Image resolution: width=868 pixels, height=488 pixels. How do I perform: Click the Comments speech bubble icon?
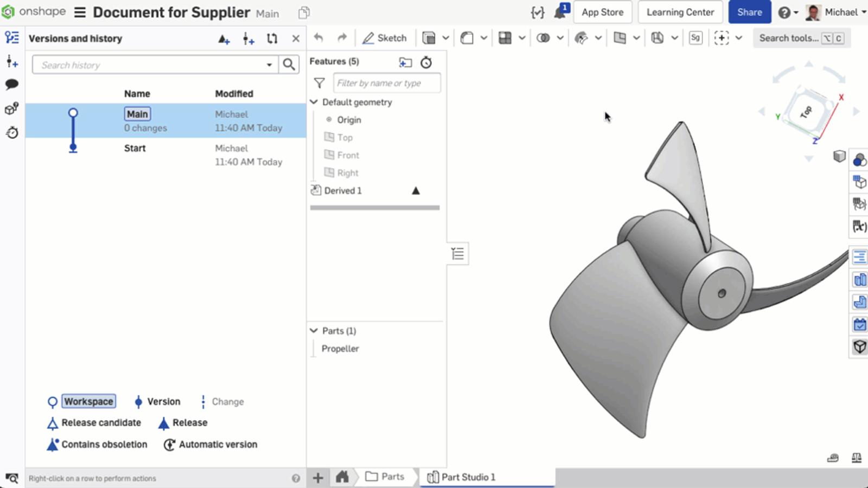[x=12, y=84]
